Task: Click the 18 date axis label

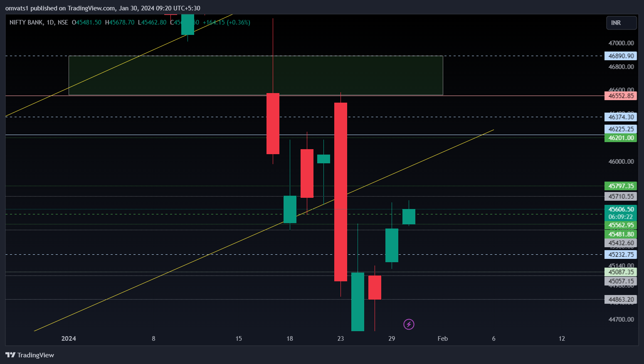Action: (x=290, y=339)
